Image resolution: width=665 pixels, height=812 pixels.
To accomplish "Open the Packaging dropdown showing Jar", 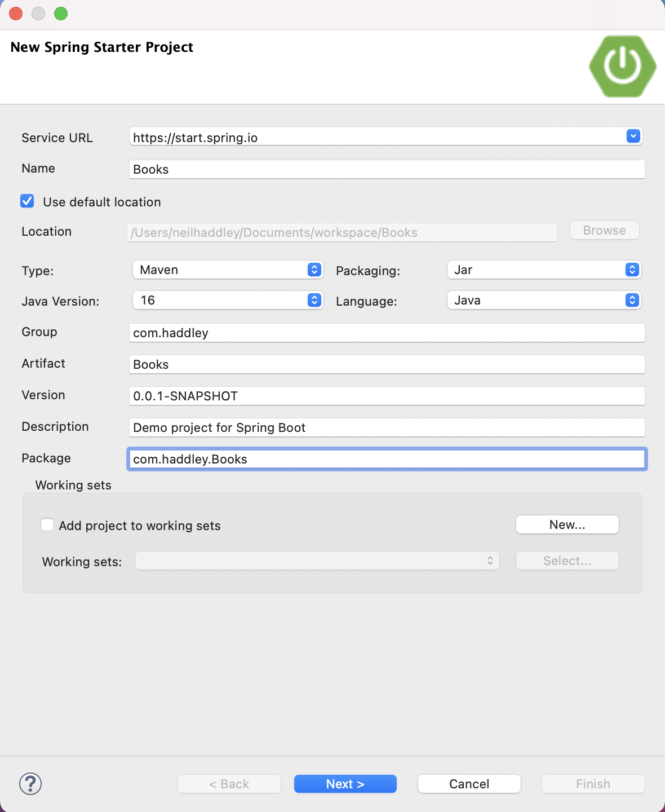I will click(544, 270).
